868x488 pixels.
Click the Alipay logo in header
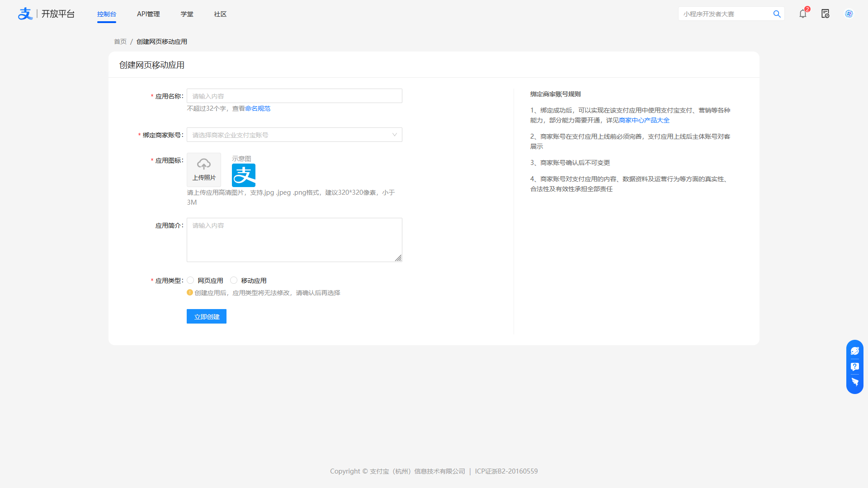tap(25, 14)
